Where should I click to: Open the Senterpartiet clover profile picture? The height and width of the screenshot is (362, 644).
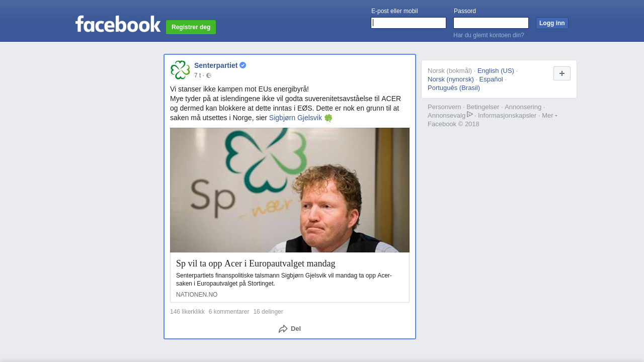point(180,70)
